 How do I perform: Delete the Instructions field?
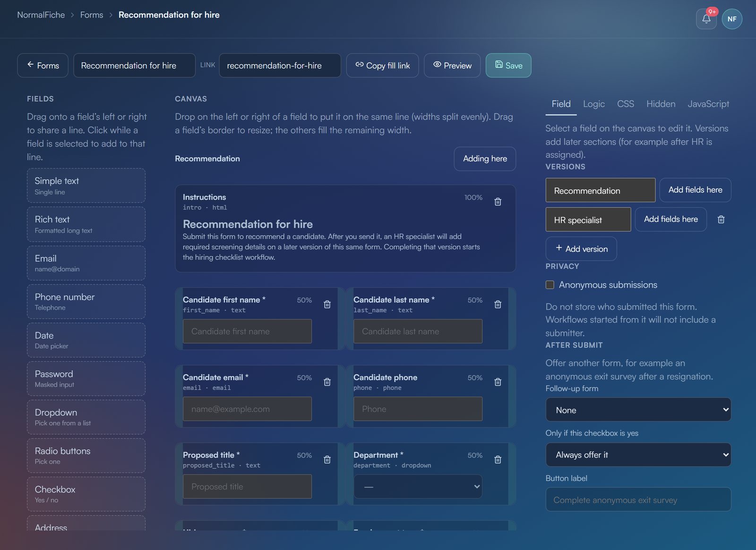click(x=498, y=202)
